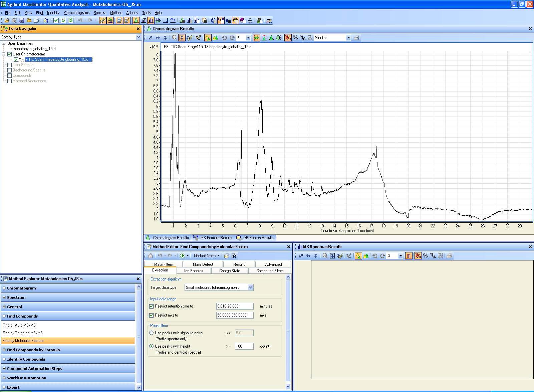This screenshot has height=392, width=534.
Task: Select Use peaks with signal-to-noise radio
Action: click(x=151, y=333)
